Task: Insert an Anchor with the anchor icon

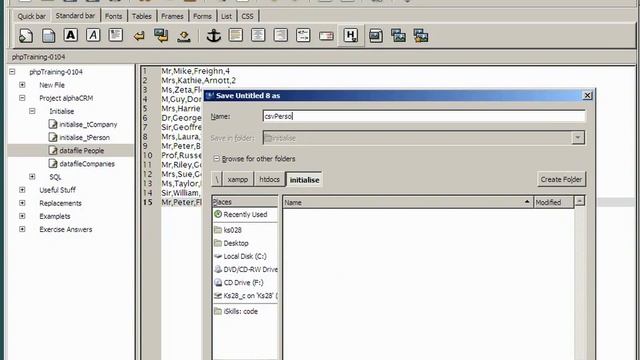Action: click(213, 36)
